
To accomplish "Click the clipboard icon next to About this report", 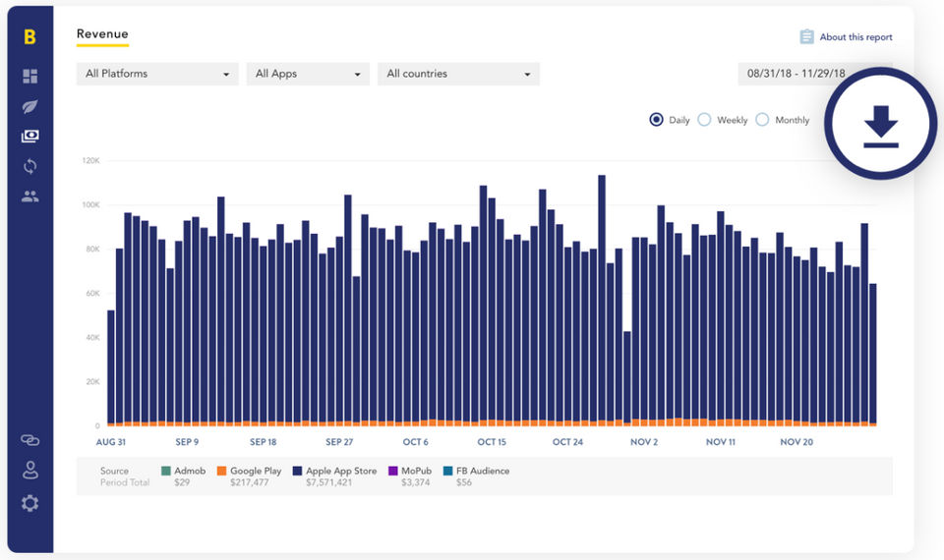I will pyautogui.click(x=806, y=36).
